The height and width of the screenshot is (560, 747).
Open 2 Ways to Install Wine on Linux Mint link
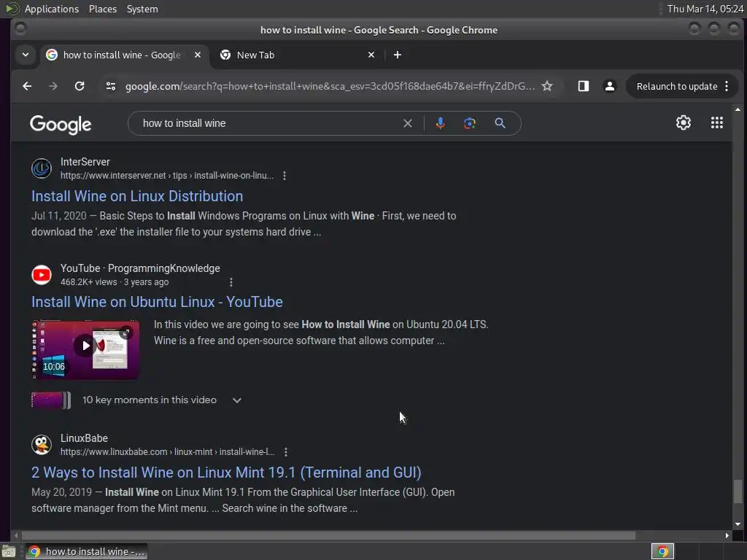[226, 472]
